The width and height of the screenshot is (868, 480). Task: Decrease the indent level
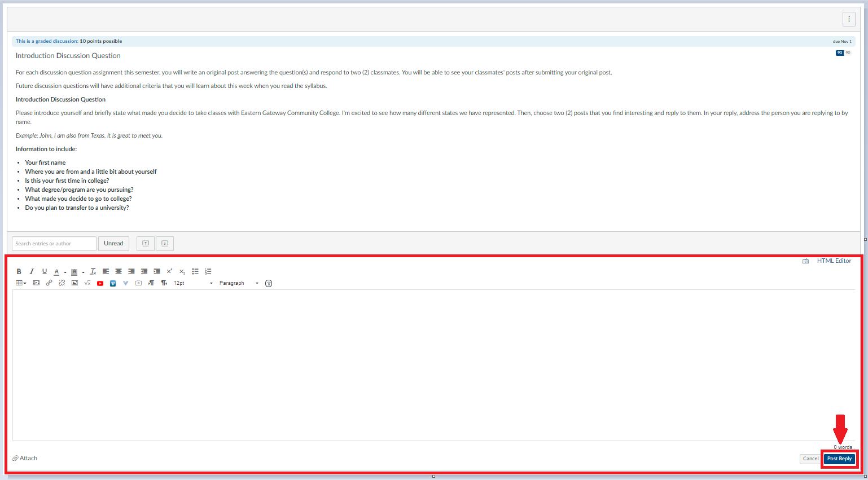click(x=144, y=271)
